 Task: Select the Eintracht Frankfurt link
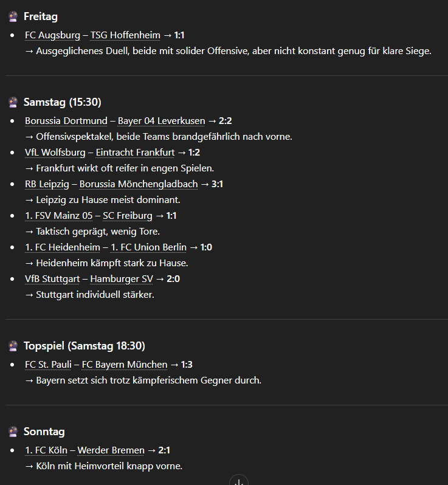(x=135, y=153)
